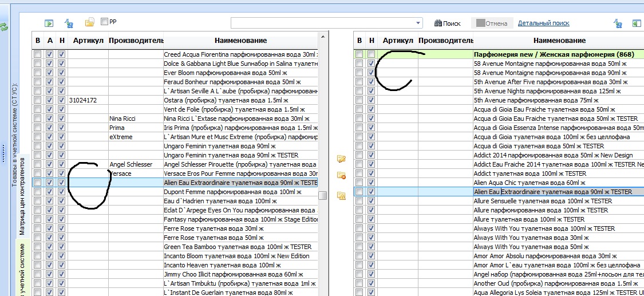Tick column В checkbox for Creed Acqua Fiorentina
Viewport: 644px width, 296px height.
[38, 54]
